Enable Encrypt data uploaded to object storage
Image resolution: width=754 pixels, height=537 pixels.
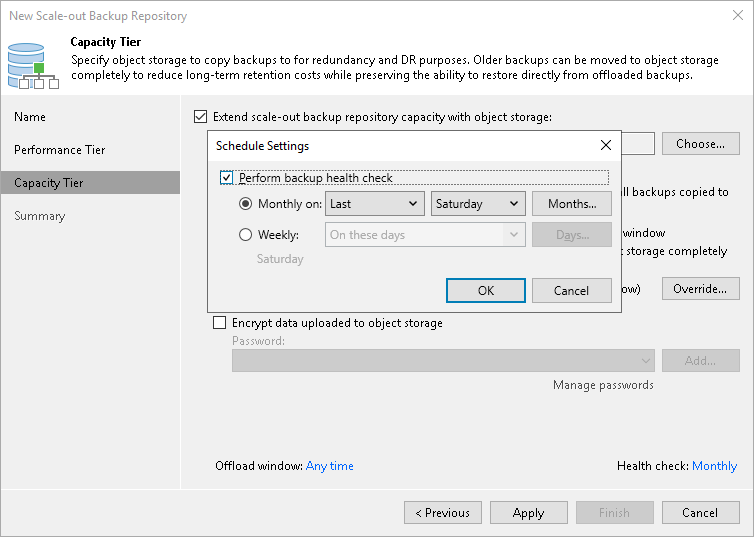point(220,323)
